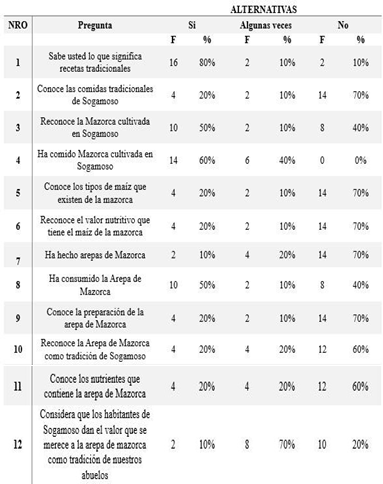Select the No column header
Image resolution: width=383 pixels, height=484 pixels.
[x=343, y=25]
